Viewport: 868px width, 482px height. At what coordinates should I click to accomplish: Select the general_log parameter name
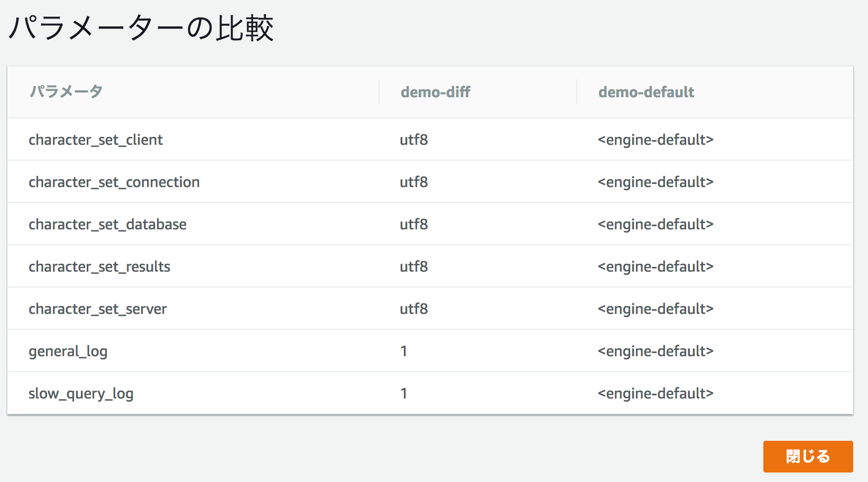[x=68, y=351]
